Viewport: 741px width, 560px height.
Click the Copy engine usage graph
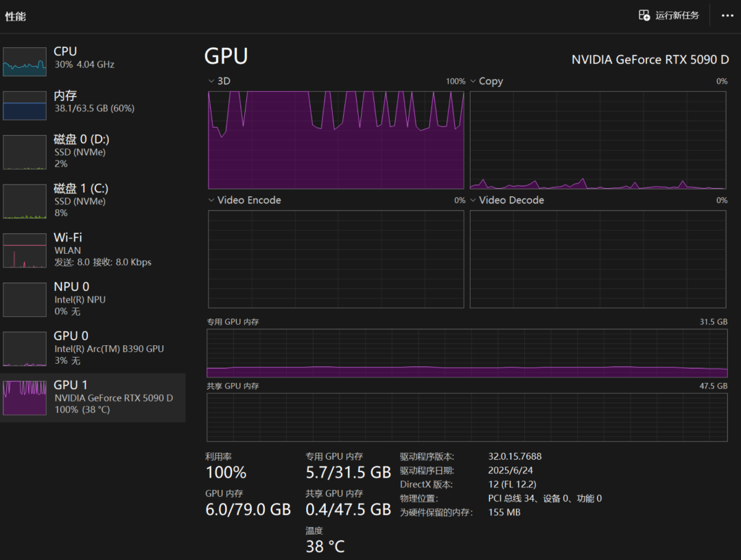(x=598, y=140)
